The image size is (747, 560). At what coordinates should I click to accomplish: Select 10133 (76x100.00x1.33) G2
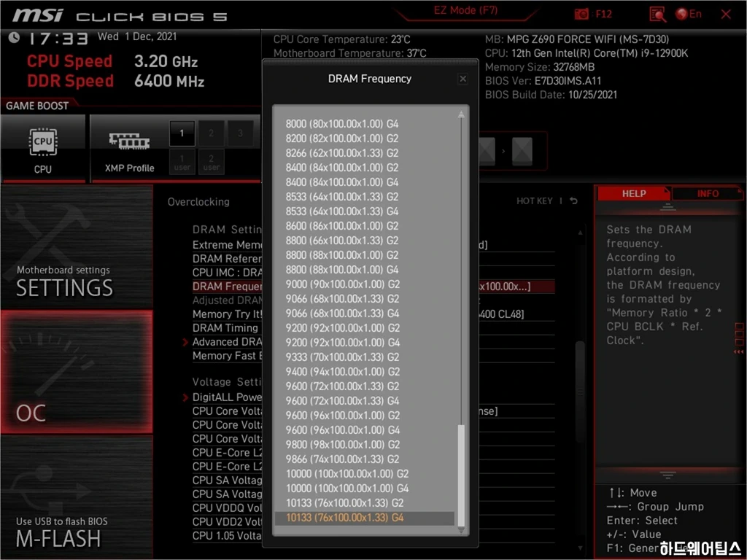coord(365,503)
